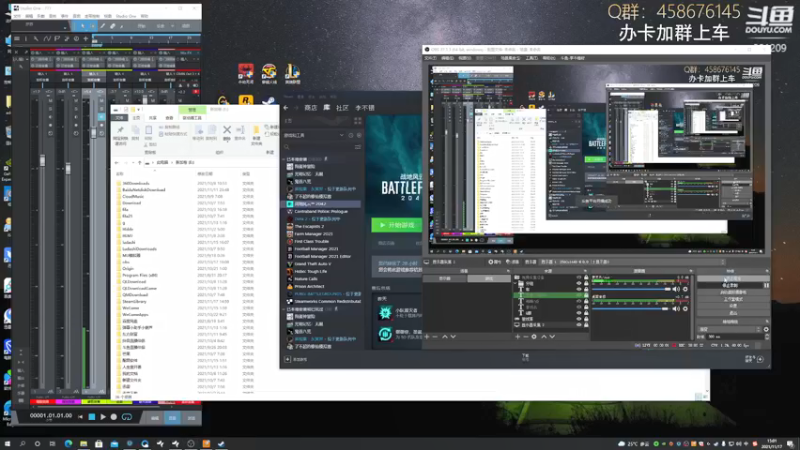Mute the first audio channel in OBS mixer
800x450 pixels.
coord(676,289)
